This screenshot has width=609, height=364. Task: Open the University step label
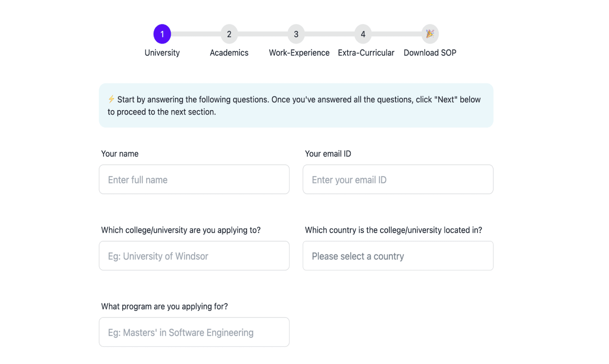click(x=162, y=53)
